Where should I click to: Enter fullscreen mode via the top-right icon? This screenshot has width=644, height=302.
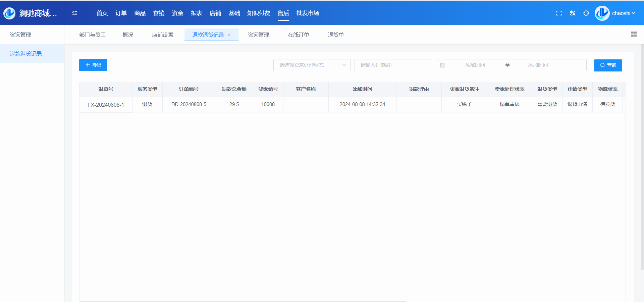(559, 13)
